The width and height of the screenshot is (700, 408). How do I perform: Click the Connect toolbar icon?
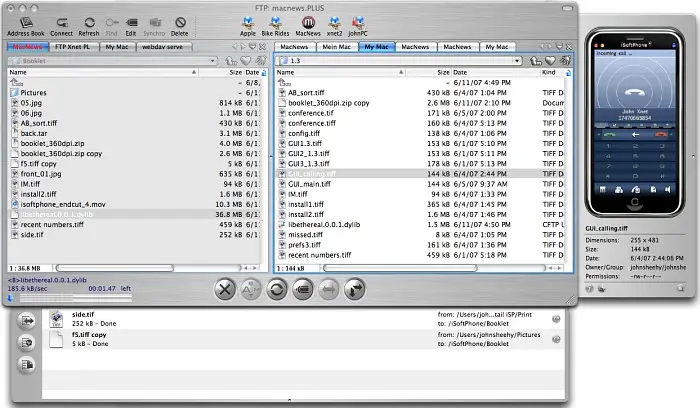(62, 26)
